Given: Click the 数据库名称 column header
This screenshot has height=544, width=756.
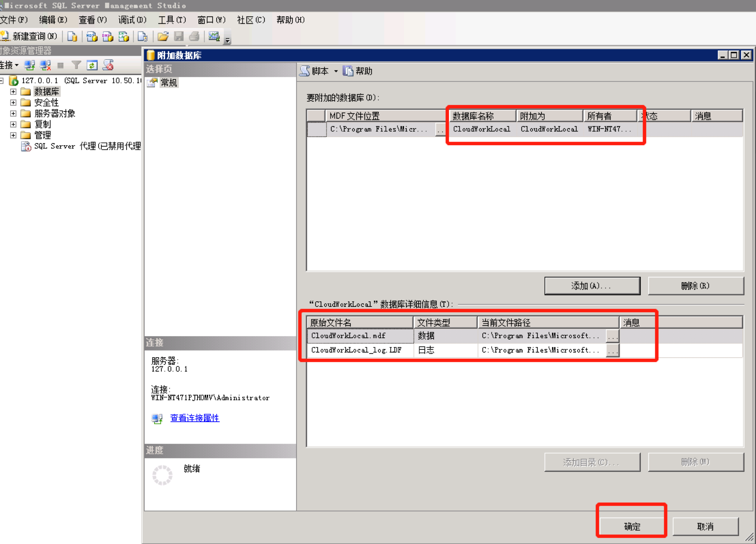Looking at the screenshot, I should [482, 116].
